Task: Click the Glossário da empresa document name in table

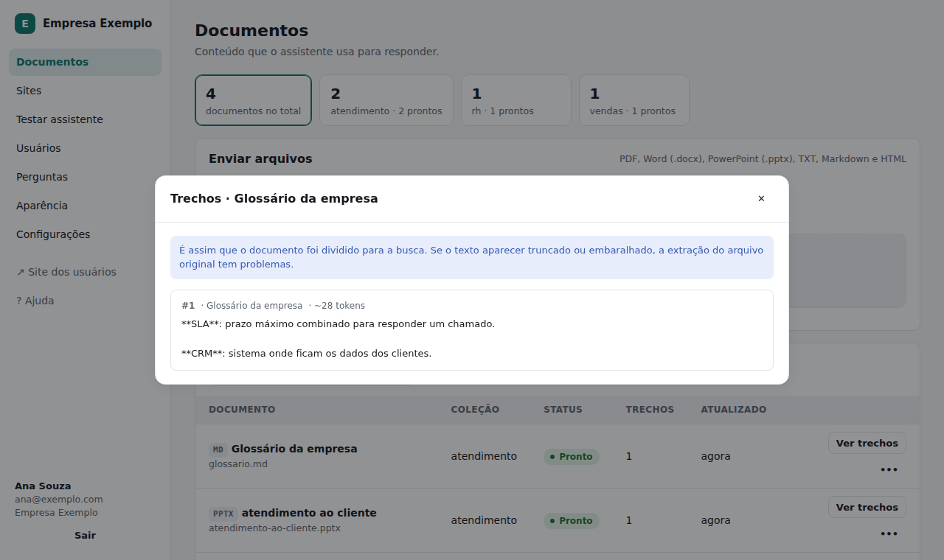Action: (x=294, y=449)
